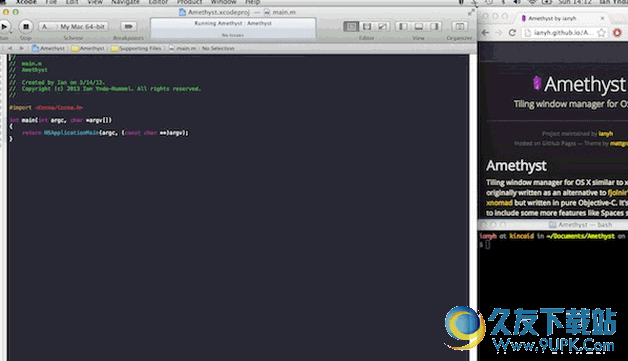Click the volume icon in menu bar
This screenshot has width=628, height=361.
517,2
